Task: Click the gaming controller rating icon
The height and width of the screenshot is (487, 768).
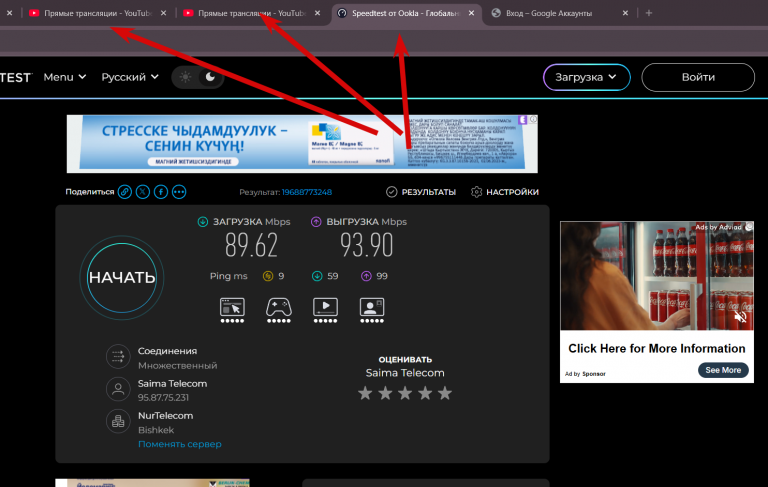Action: (x=279, y=310)
